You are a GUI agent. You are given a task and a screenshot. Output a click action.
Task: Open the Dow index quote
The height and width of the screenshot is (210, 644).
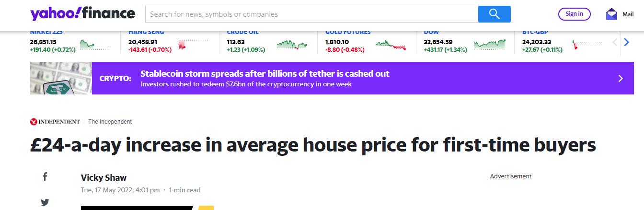tap(431, 33)
